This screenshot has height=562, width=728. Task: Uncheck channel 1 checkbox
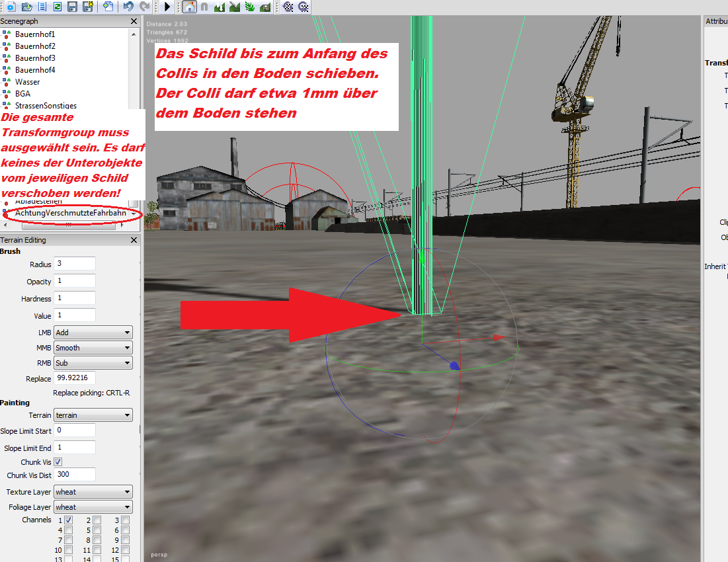pos(69,520)
